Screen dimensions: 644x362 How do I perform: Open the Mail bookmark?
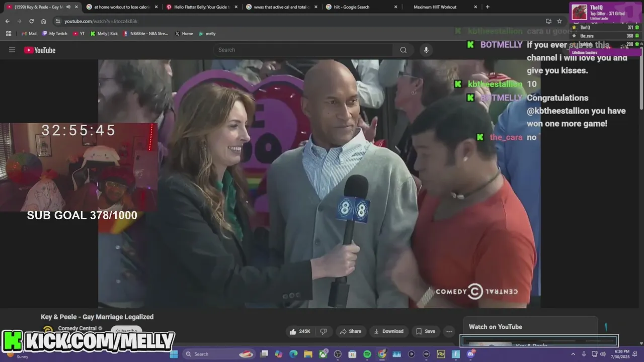point(29,34)
